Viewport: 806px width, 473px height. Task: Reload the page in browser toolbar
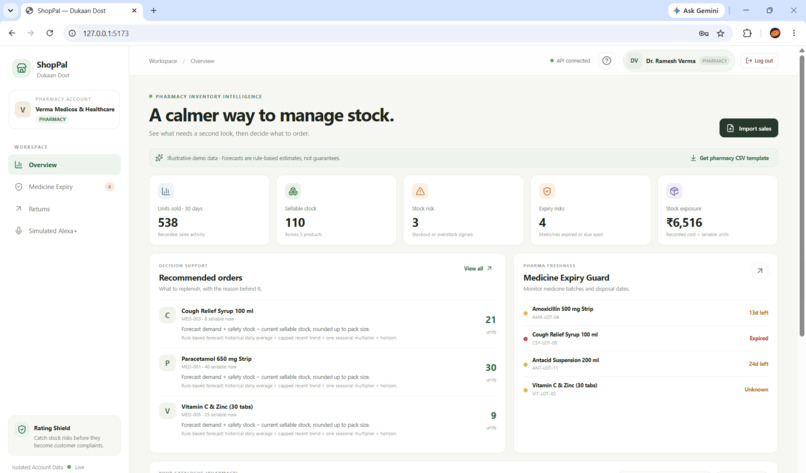coord(49,33)
